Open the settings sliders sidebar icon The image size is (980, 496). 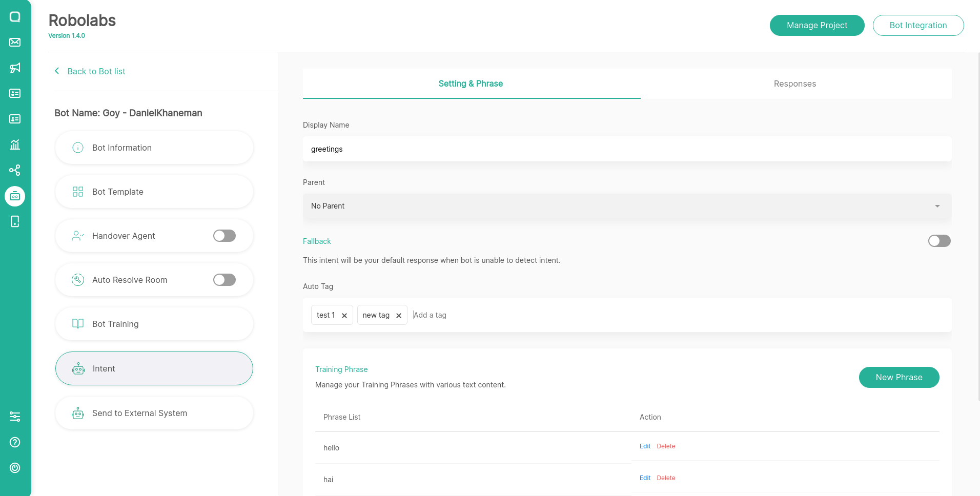[x=15, y=417]
